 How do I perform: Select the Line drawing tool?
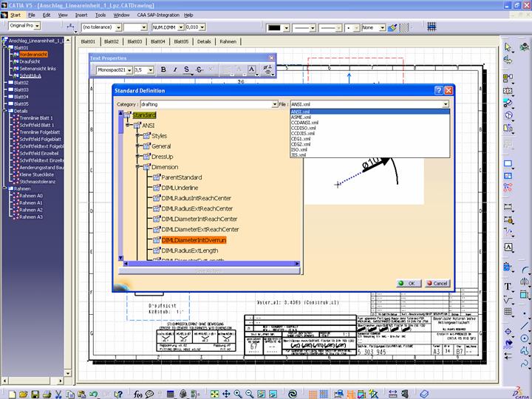pyautogui.click(x=525, y=325)
